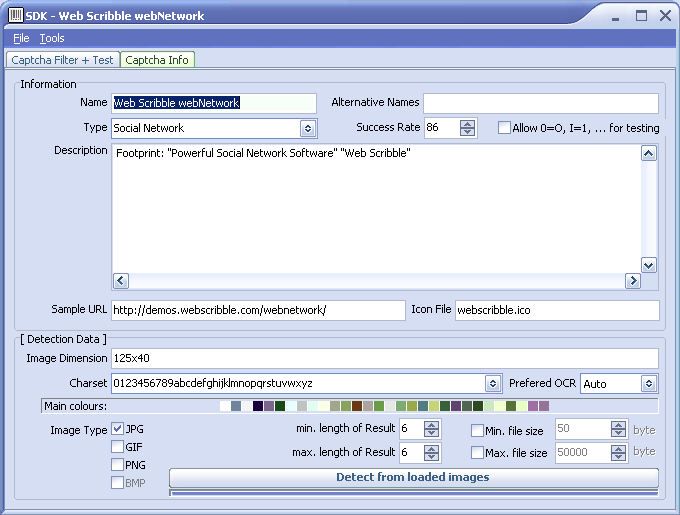The height and width of the screenshot is (515, 680).
Task: Pick the slate blue-grey colour swatch
Action: pyautogui.click(x=236, y=406)
